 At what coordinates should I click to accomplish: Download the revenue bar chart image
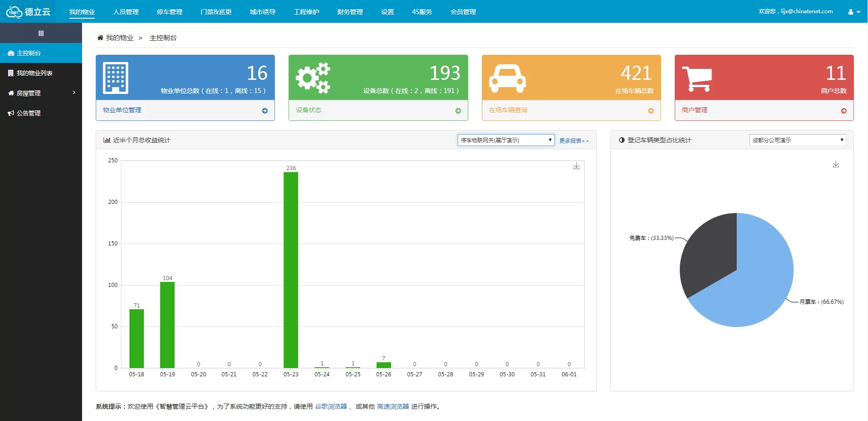[576, 166]
